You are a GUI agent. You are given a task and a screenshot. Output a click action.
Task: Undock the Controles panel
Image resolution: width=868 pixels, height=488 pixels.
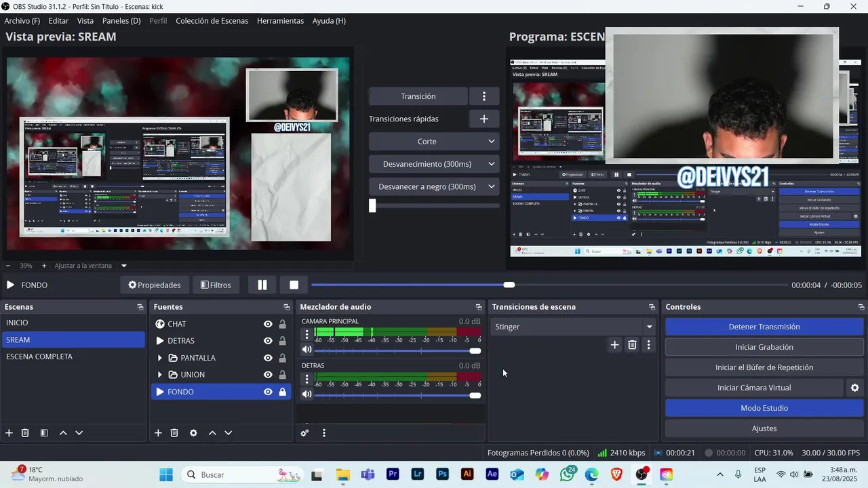861,307
